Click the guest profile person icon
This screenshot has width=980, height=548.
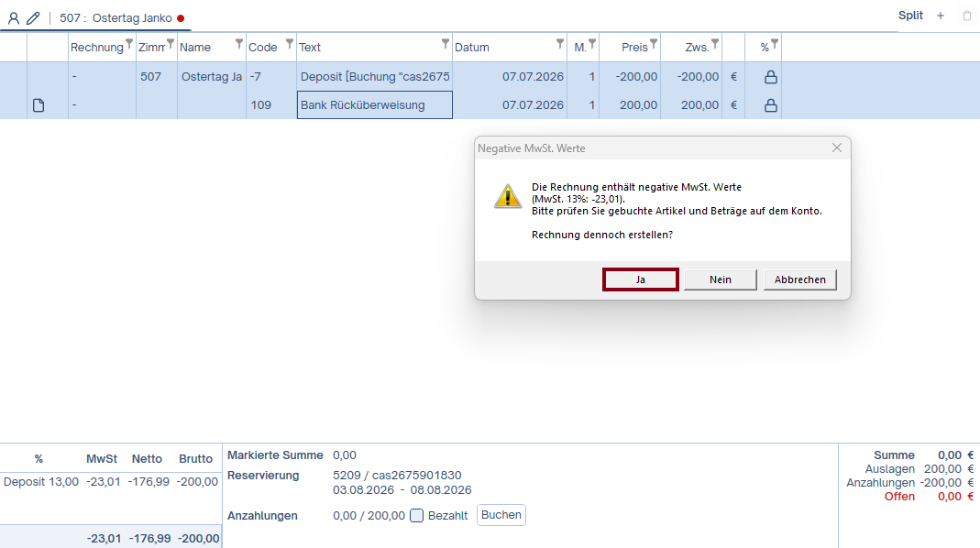tap(13, 18)
